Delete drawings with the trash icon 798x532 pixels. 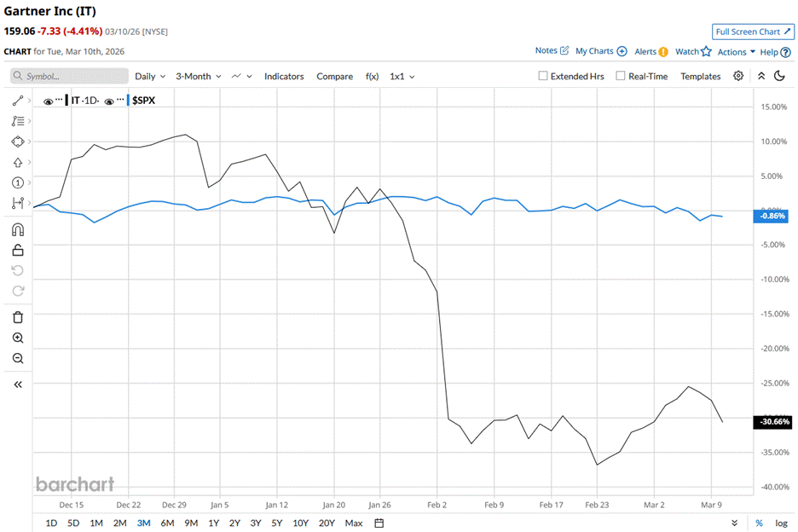click(17, 317)
